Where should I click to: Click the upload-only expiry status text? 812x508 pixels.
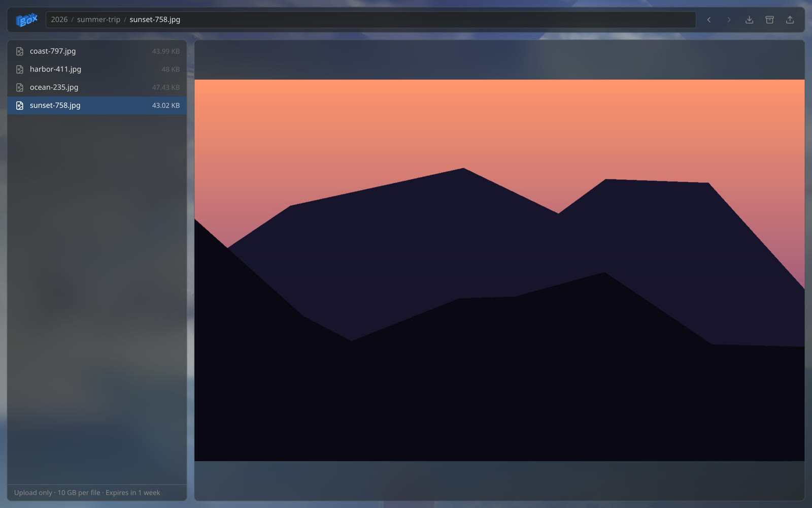87,493
